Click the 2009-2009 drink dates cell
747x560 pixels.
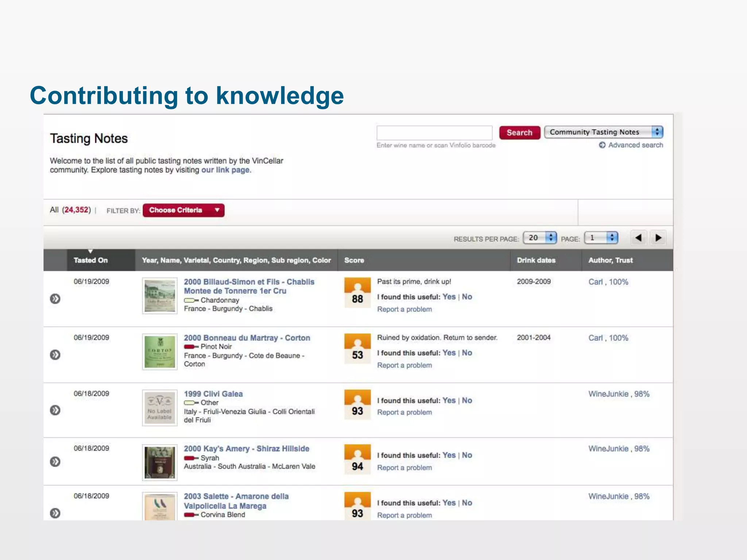tap(534, 281)
